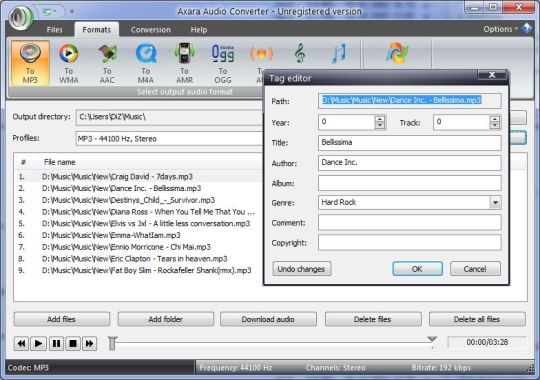The height and width of the screenshot is (380, 540).
Task: Click the Bitrate: 192 kbps status entry
Action: pos(441,368)
